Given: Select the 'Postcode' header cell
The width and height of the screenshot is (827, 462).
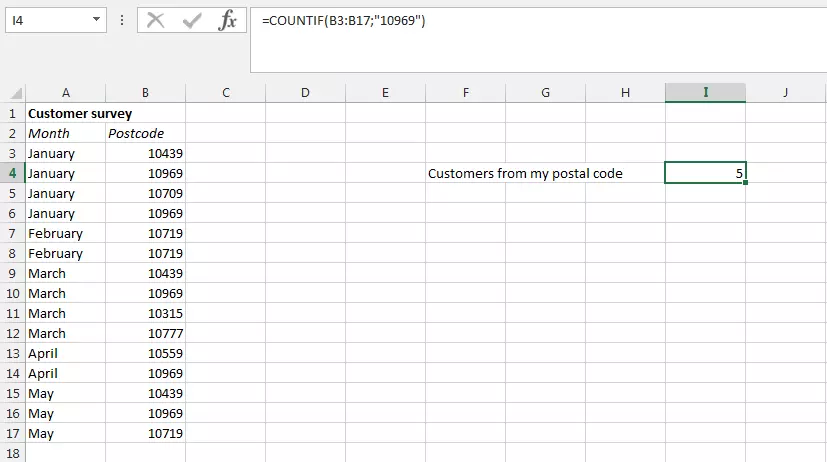Looking at the screenshot, I should [145, 133].
